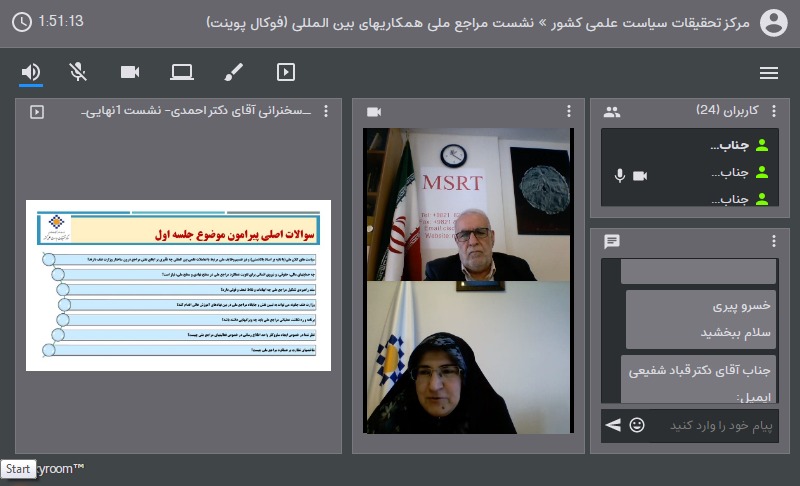This screenshot has width=800, height=486.
Task: Open the emoji picker in chat
Action: coord(637,425)
